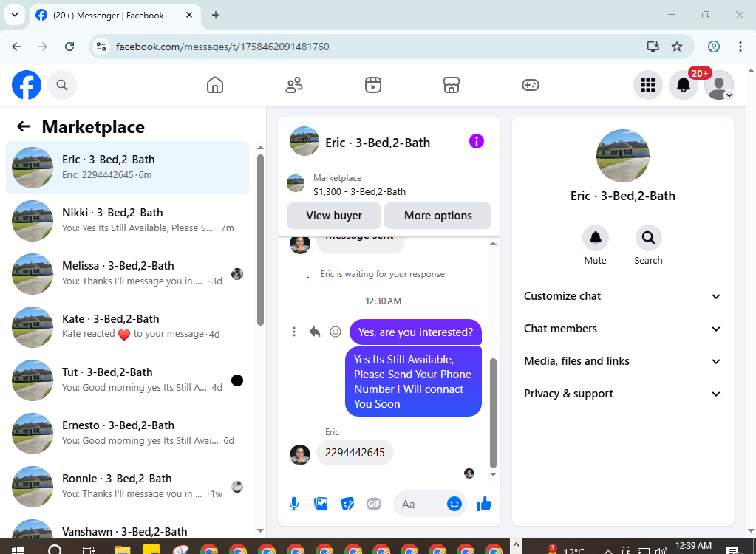This screenshot has width=756, height=554.
Task: Open the tab search dropdown arrow
Action: tap(15, 15)
